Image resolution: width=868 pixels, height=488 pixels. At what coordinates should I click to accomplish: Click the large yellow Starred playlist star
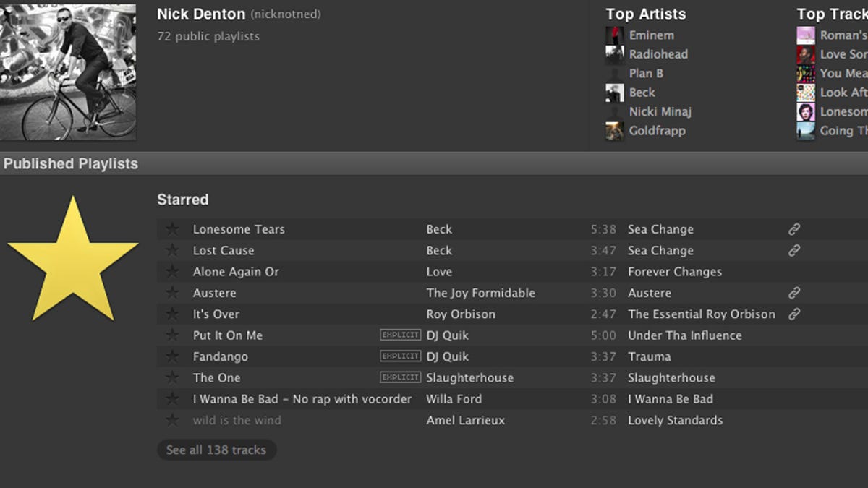click(x=72, y=262)
